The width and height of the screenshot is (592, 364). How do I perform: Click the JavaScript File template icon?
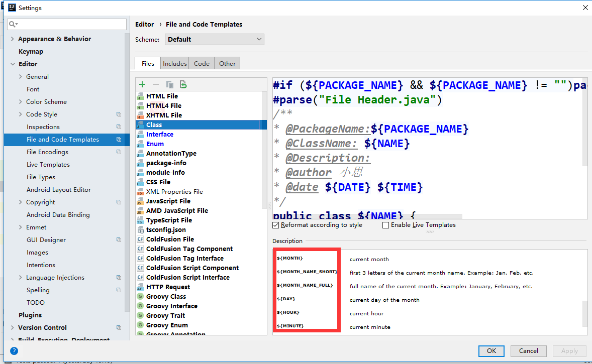(140, 201)
